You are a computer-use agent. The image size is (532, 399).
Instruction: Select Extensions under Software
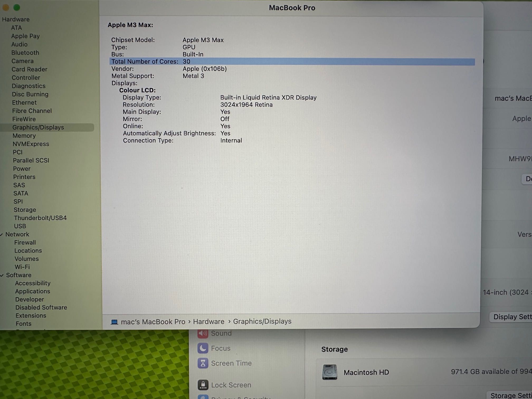click(x=31, y=316)
